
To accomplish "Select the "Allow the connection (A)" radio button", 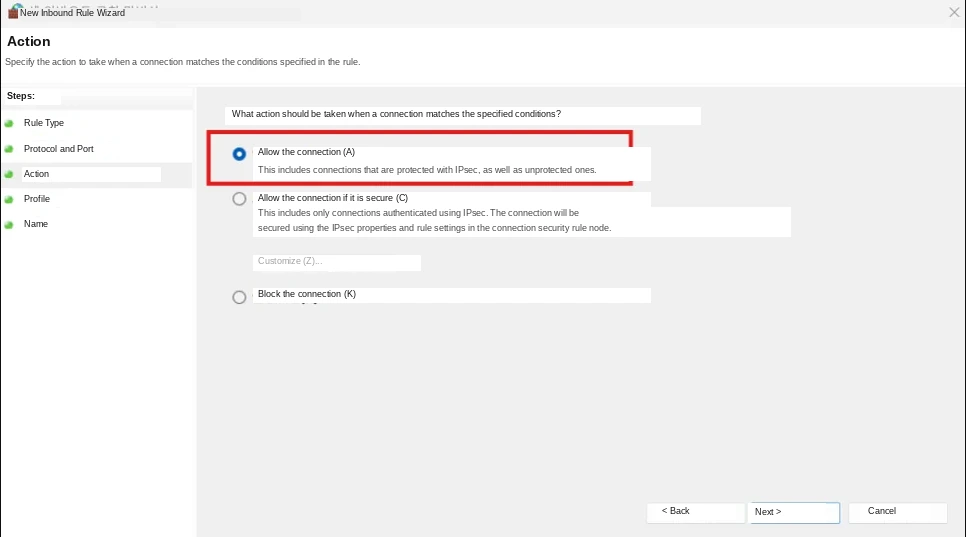I will pos(239,154).
